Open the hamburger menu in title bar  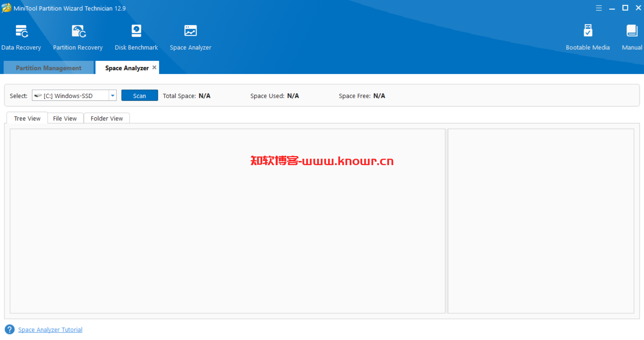(x=599, y=8)
